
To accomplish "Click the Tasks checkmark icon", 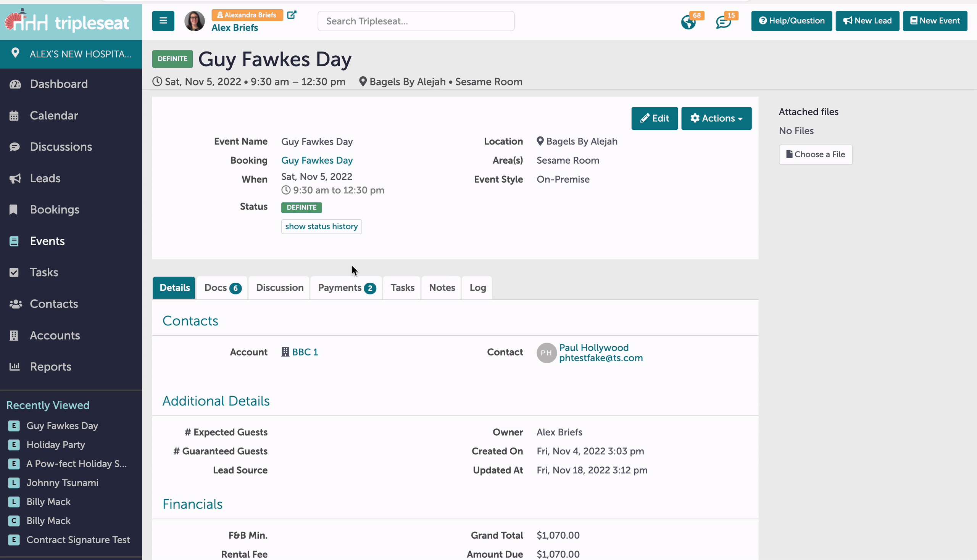I will coord(14,272).
